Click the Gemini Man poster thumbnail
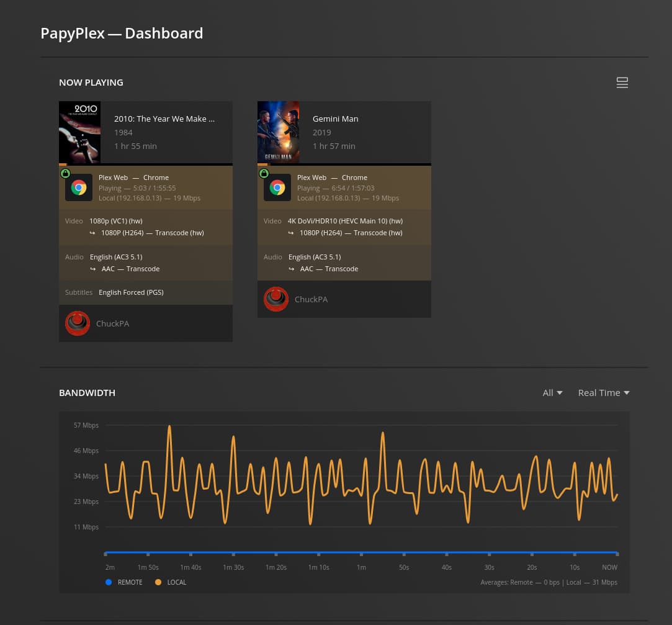The width and height of the screenshot is (672, 625). tap(278, 132)
